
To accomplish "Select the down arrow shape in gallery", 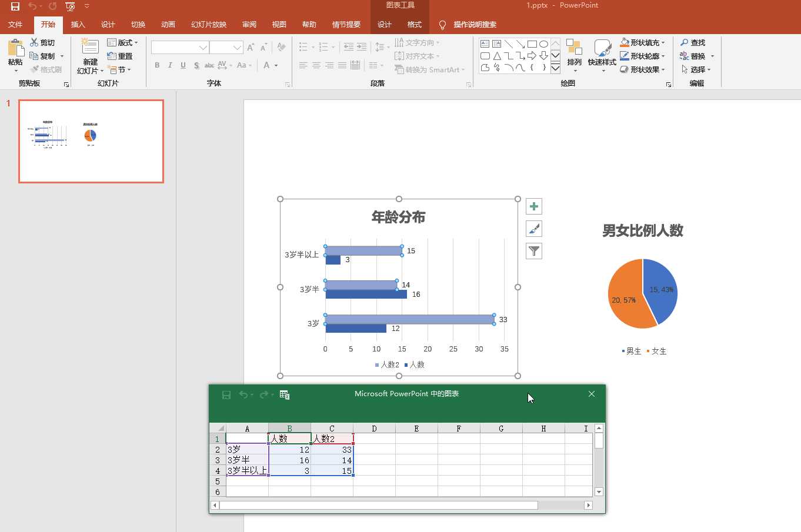I will (543, 56).
